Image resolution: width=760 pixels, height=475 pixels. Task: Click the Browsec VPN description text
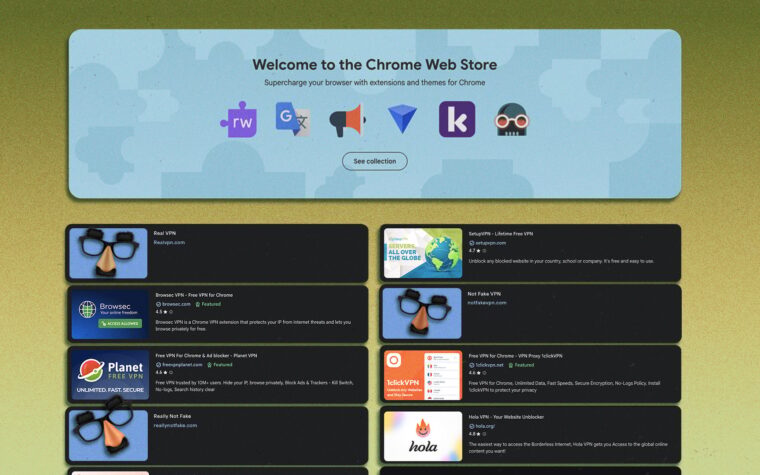(253, 325)
